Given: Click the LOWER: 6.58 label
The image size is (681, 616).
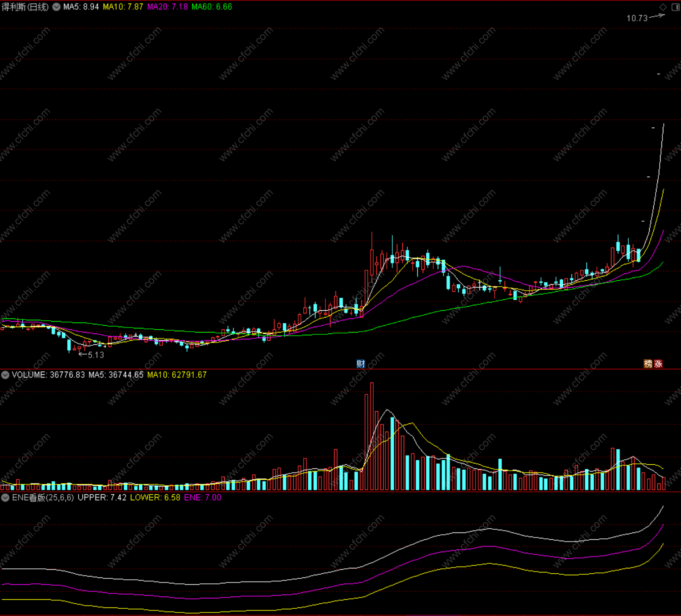Looking at the screenshot, I should coord(155,497).
